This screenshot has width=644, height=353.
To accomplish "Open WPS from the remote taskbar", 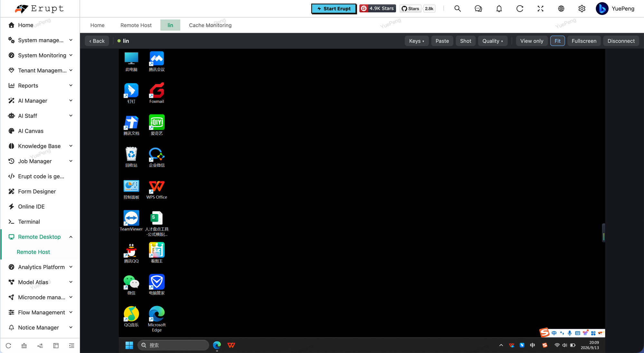I will pyautogui.click(x=231, y=345).
